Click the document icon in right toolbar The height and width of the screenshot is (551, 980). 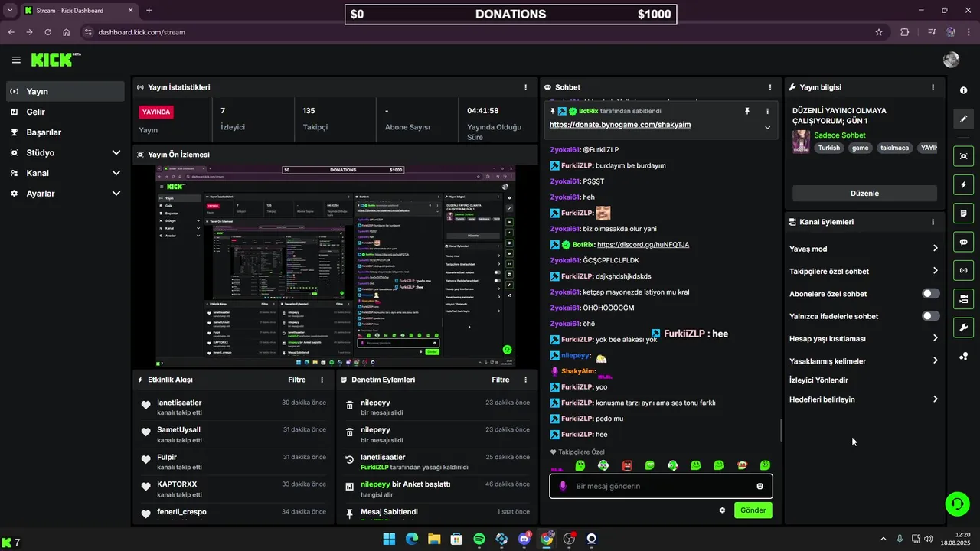point(963,213)
